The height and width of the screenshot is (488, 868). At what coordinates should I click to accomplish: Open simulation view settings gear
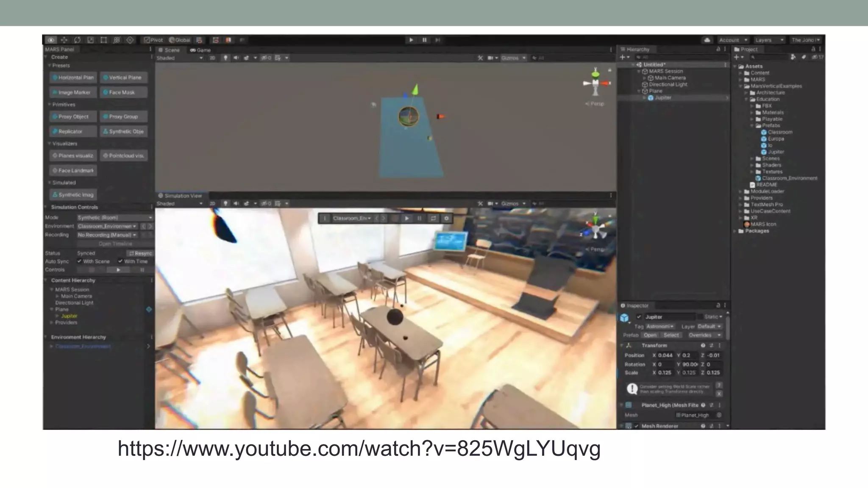pos(446,218)
